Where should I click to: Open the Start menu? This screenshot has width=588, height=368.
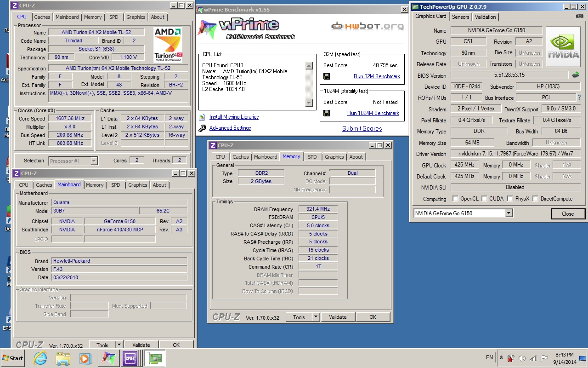(13, 358)
